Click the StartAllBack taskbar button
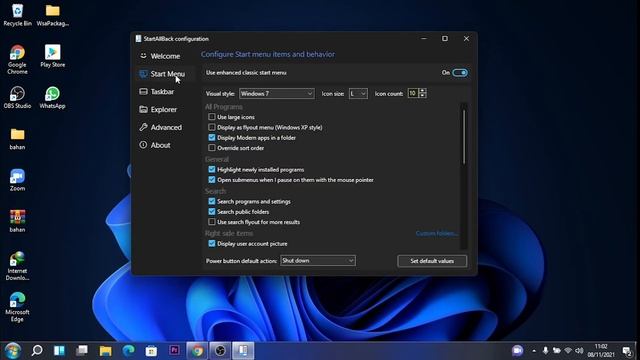 pos(243,351)
